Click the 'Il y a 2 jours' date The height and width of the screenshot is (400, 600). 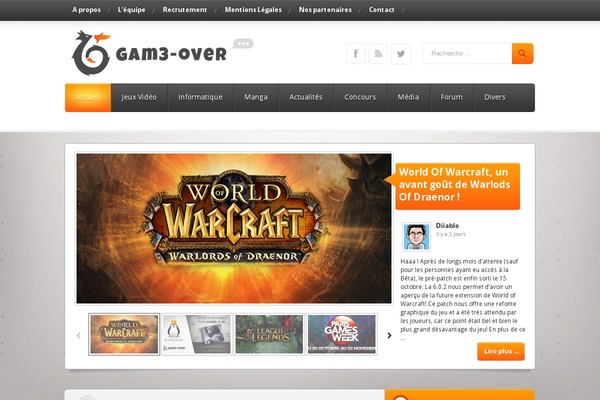451,234
